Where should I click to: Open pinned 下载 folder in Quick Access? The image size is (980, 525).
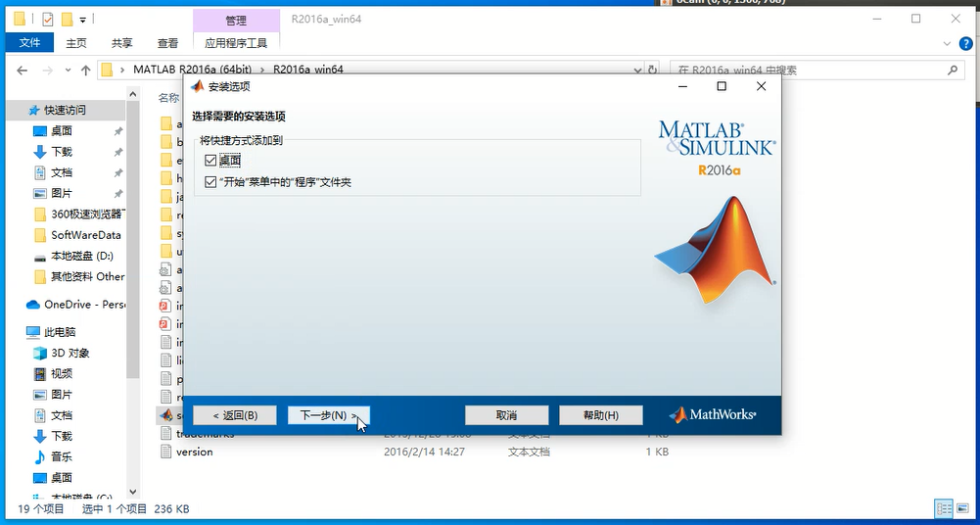coord(62,152)
